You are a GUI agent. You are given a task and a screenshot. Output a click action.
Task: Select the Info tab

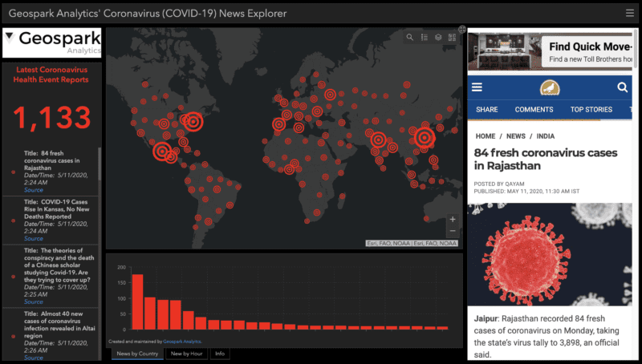219,354
